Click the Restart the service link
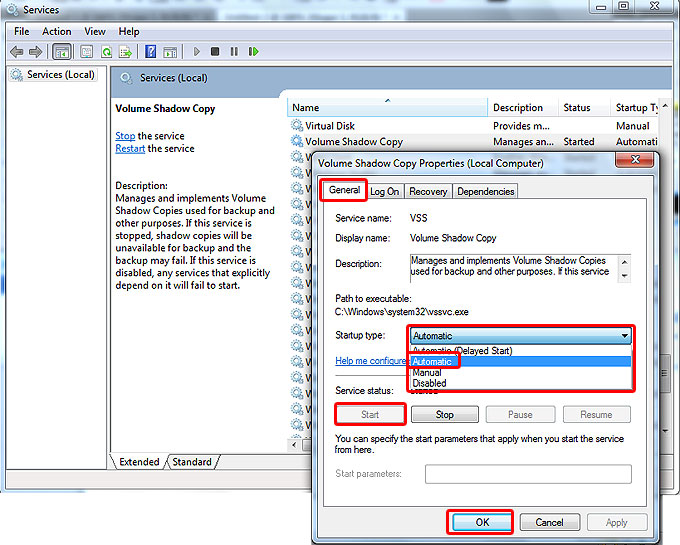The height and width of the screenshot is (545, 680). [130, 149]
